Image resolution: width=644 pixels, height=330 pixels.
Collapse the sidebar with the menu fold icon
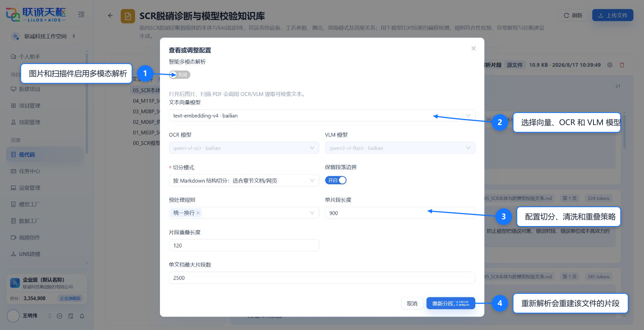pos(81,15)
